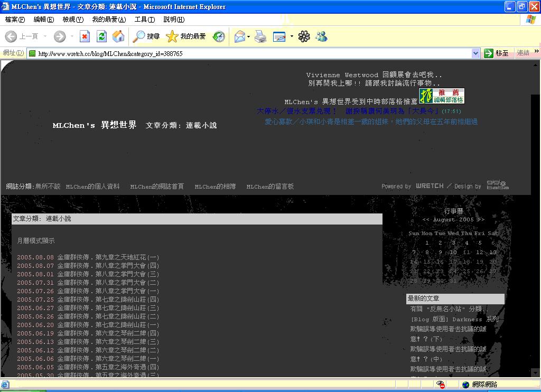541x392 pixels.
Task: Expand the address bar dropdown arrow
Action: 475,53
